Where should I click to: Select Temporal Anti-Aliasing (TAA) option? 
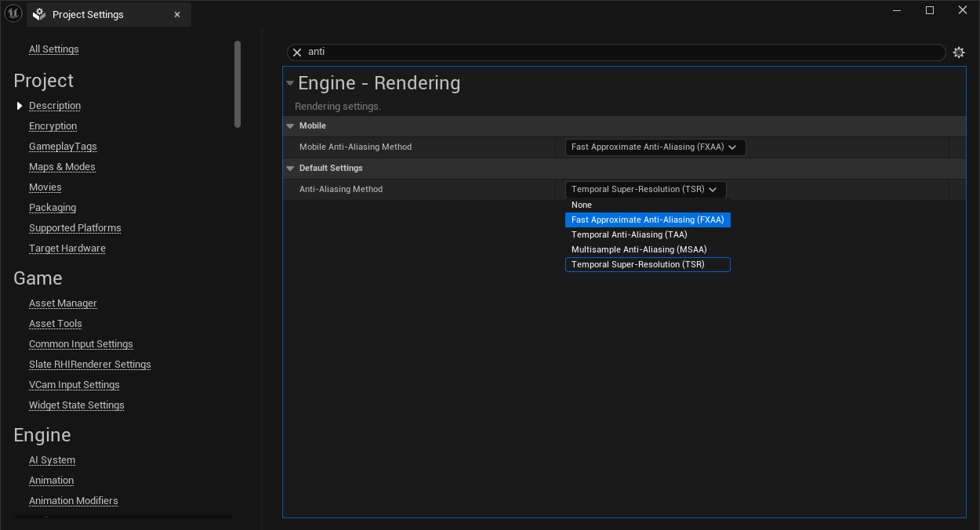[629, 235]
